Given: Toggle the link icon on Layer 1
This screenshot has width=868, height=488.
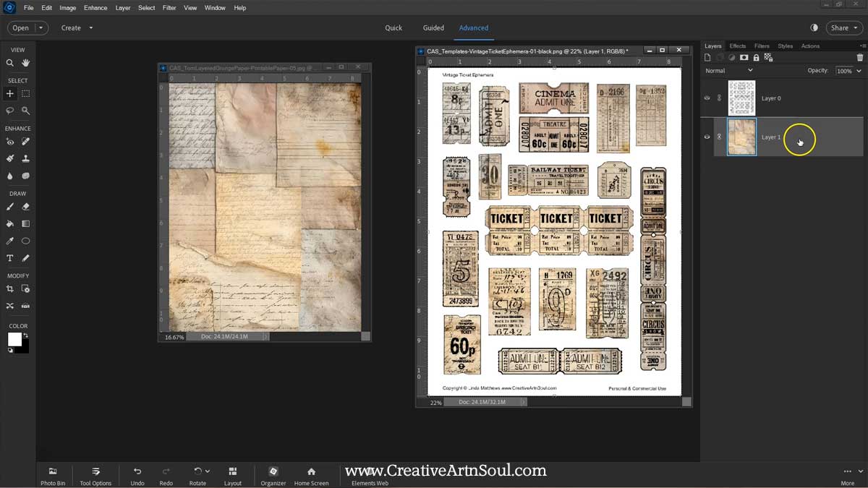Looking at the screenshot, I should point(719,137).
